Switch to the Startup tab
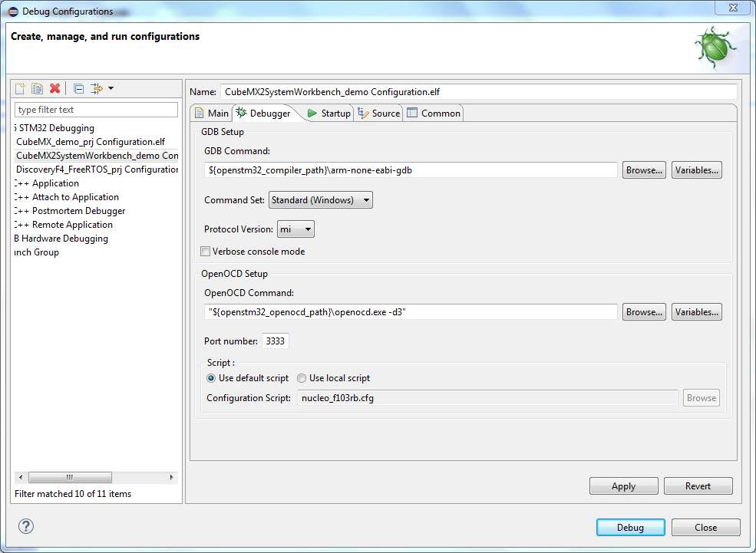Image resolution: width=756 pixels, height=553 pixels. [328, 114]
